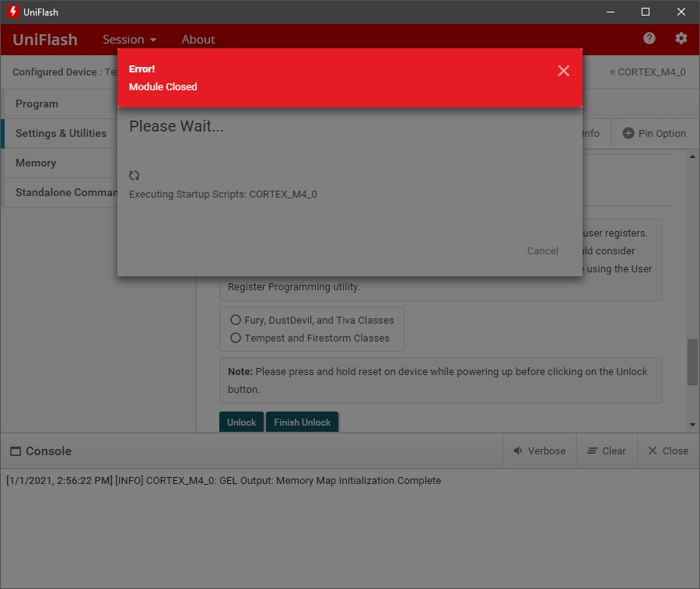The image size is (700, 589).
Task: Open the Standalone Command Line tab
Action: coord(61,192)
